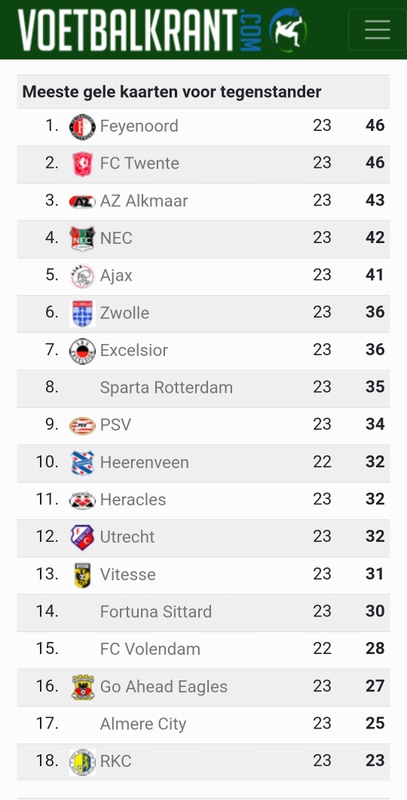Click the PSV club logo
This screenshot has height=800, width=407.
tap(82, 425)
